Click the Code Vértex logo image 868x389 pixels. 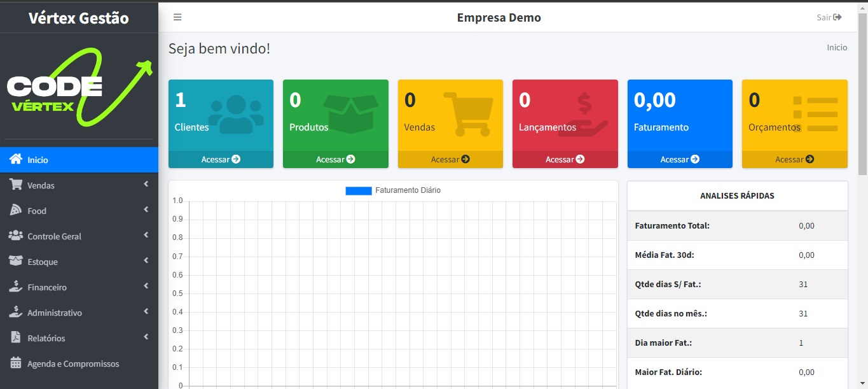pyautogui.click(x=79, y=86)
